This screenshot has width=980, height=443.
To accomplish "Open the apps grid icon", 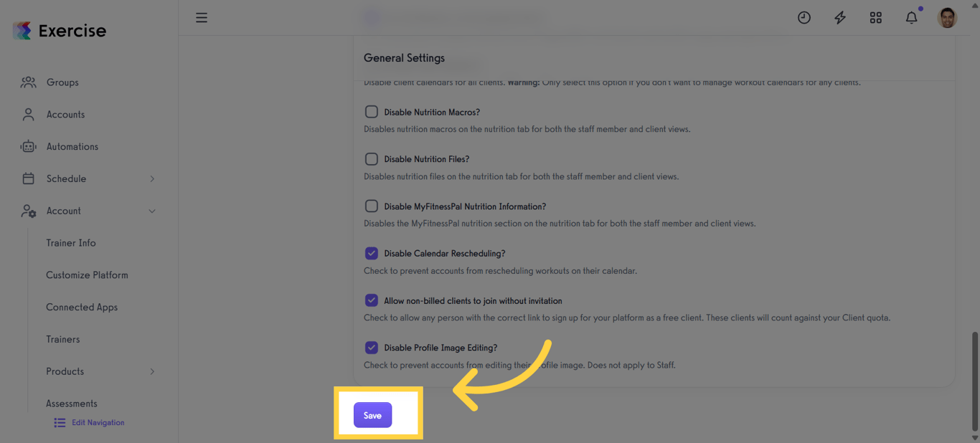I will coord(876,17).
